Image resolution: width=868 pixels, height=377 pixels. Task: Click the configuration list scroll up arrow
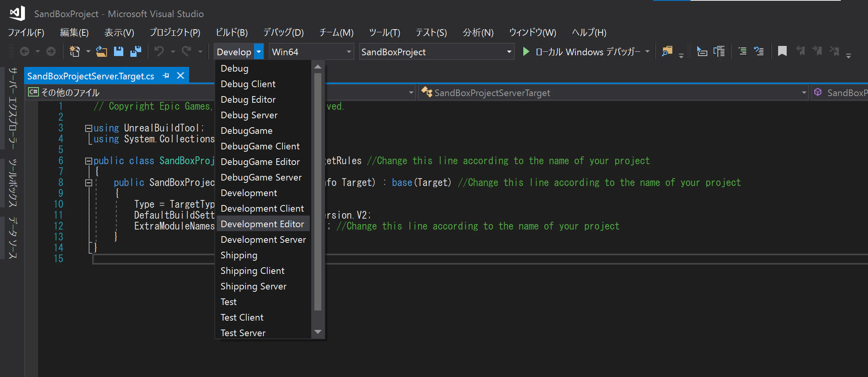tap(318, 67)
